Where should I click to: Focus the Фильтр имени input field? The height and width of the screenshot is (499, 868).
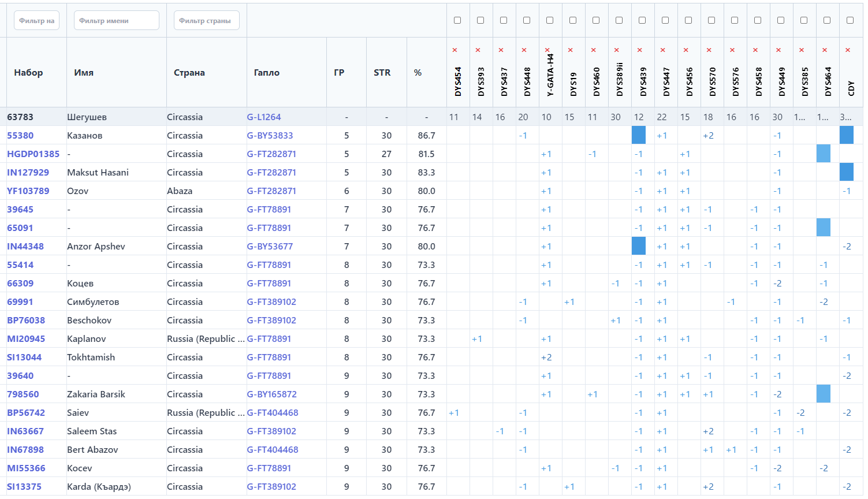116,21
